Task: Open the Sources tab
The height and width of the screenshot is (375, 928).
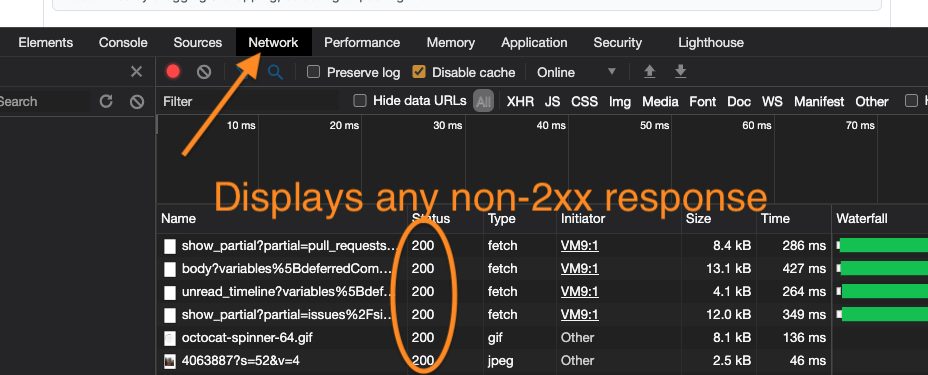Action: pos(198,43)
